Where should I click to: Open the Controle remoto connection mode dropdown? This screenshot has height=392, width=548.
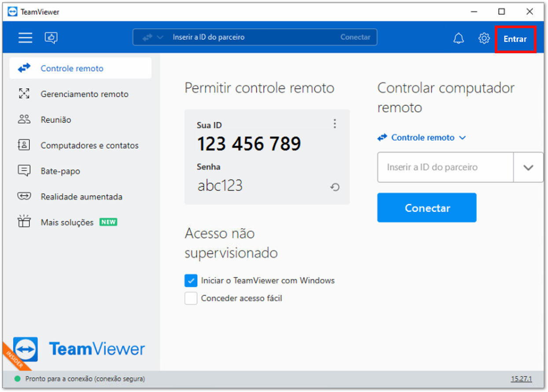pos(421,138)
